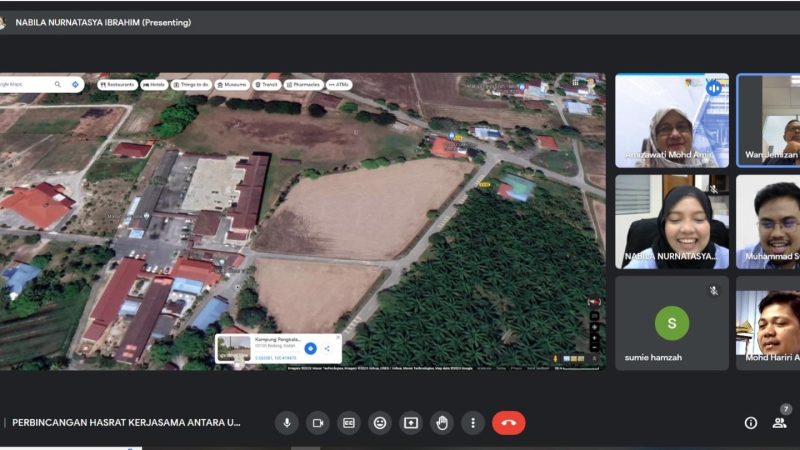Screen dimensions: 800x450
Task: Raise hand in the meeting
Action: (442, 423)
